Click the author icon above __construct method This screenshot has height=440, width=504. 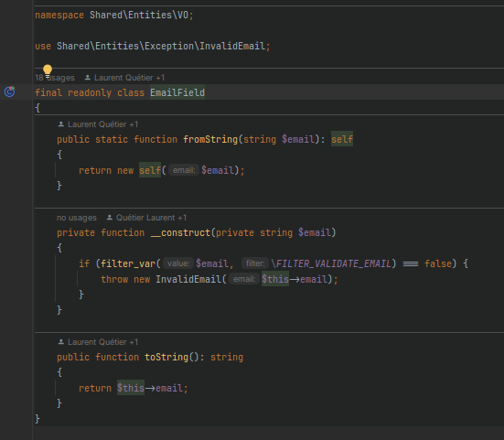[110, 218]
